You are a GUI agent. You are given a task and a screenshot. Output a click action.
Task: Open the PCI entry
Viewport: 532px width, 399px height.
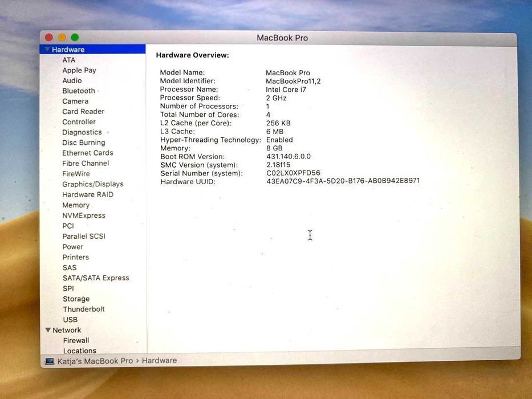click(68, 226)
